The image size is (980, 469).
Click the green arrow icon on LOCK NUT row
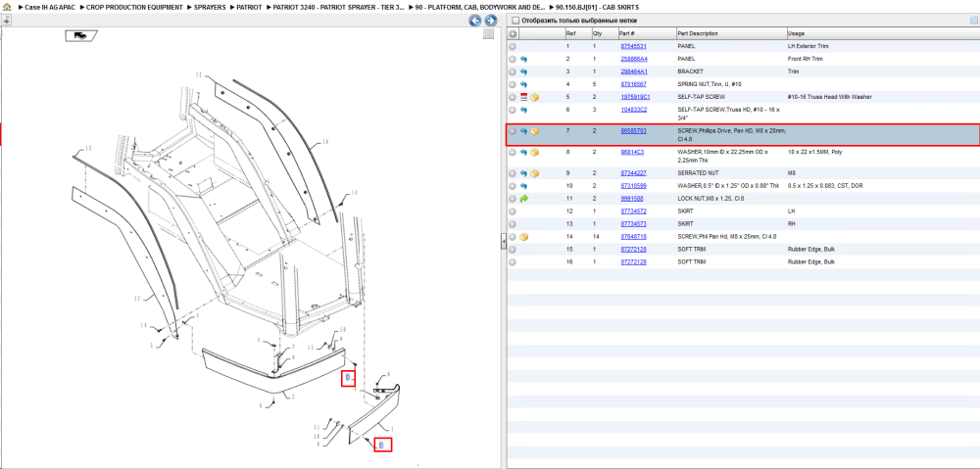tap(523, 199)
